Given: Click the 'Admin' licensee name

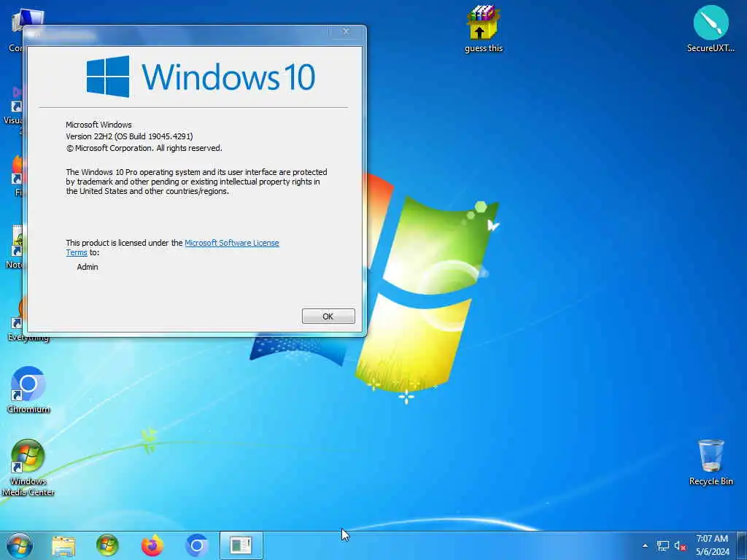Looking at the screenshot, I should (x=88, y=267).
